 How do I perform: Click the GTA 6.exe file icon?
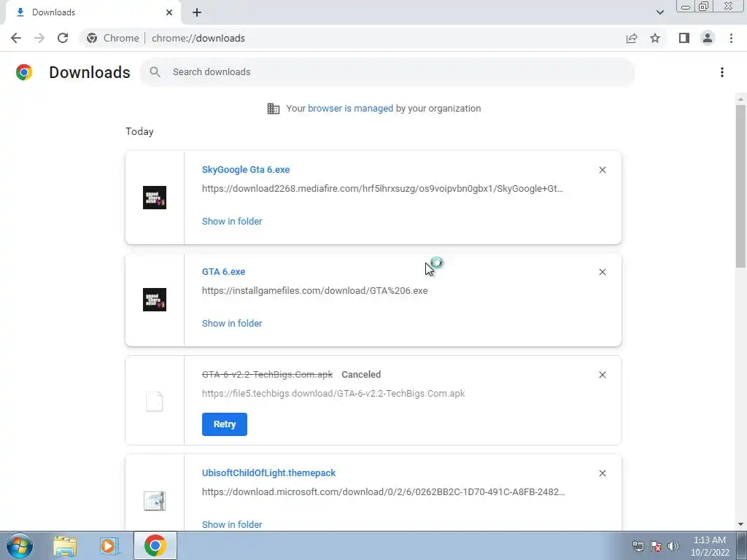tap(155, 300)
